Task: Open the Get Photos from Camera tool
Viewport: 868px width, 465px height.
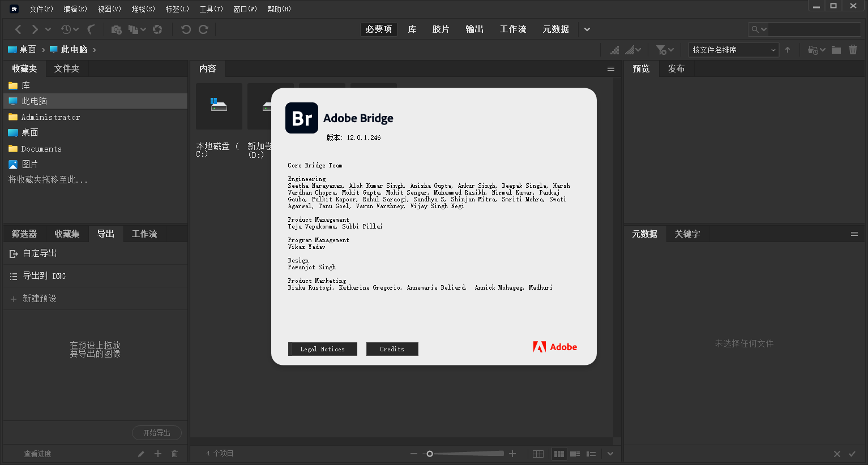Action: (117, 29)
